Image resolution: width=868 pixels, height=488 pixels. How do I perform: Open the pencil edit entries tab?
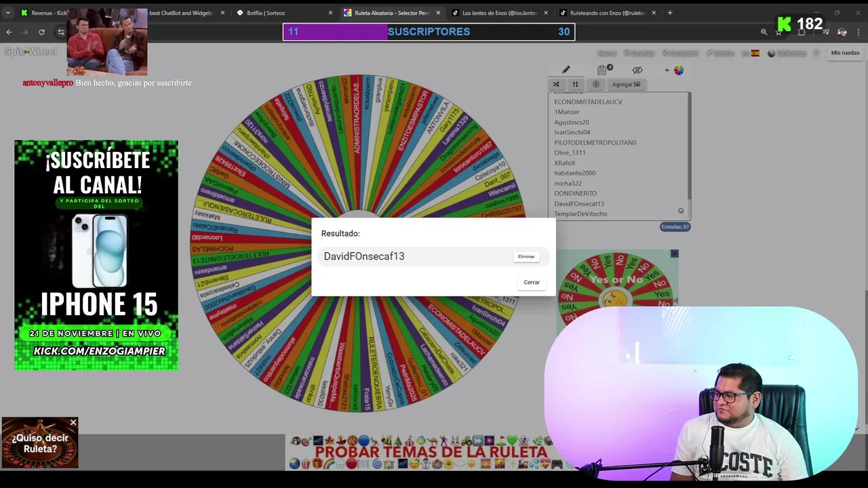pos(566,70)
